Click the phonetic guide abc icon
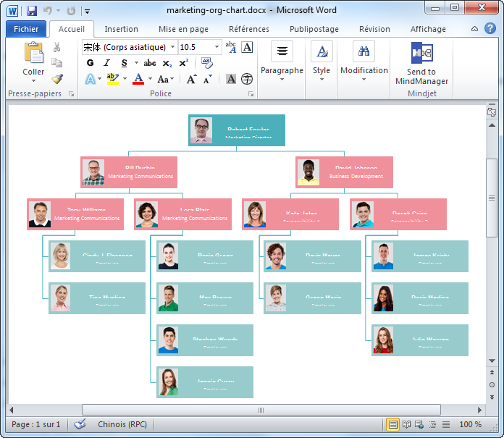The width and height of the screenshot is (504, 438). coord(231,47)
